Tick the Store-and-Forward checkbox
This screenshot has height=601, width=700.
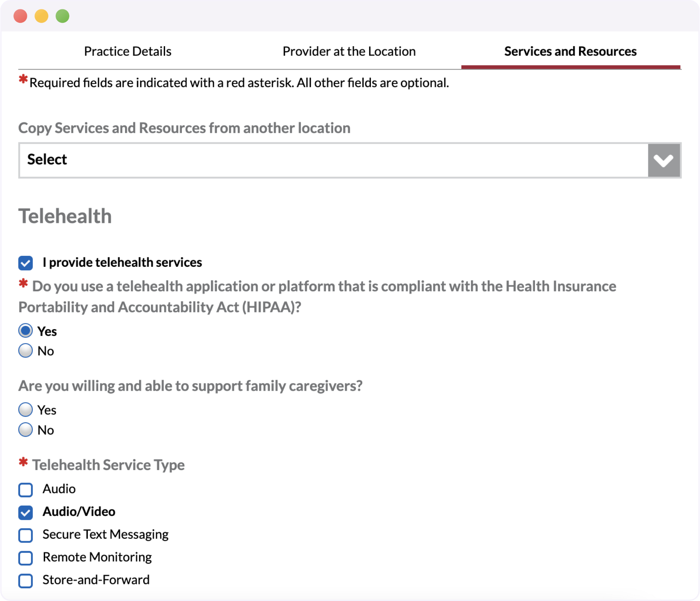[26, 580]
